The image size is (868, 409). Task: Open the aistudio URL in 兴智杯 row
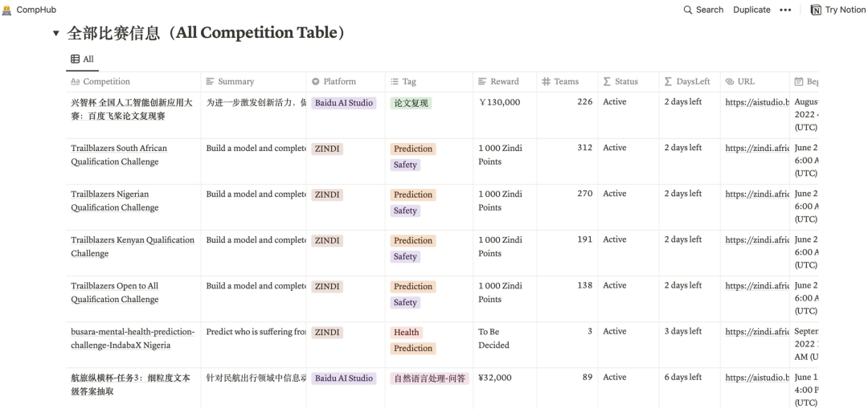point(757,102)
